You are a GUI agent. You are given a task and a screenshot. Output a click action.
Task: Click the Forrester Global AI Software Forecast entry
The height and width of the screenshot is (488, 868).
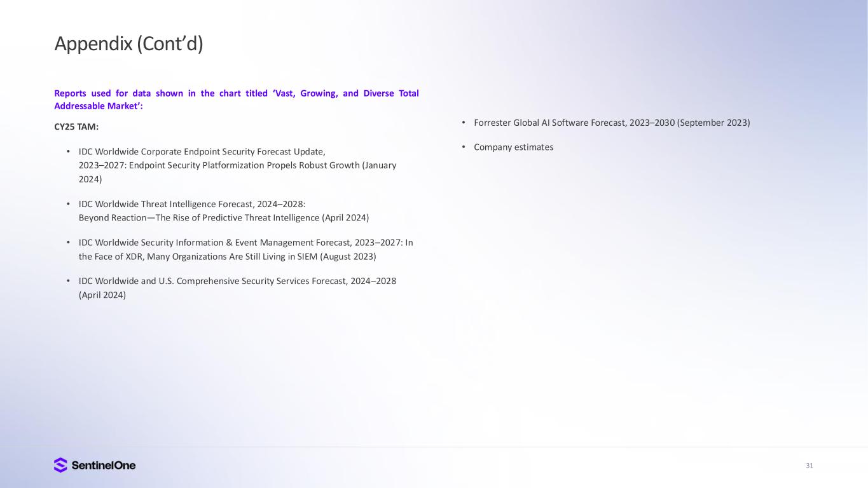click(612, 123)
